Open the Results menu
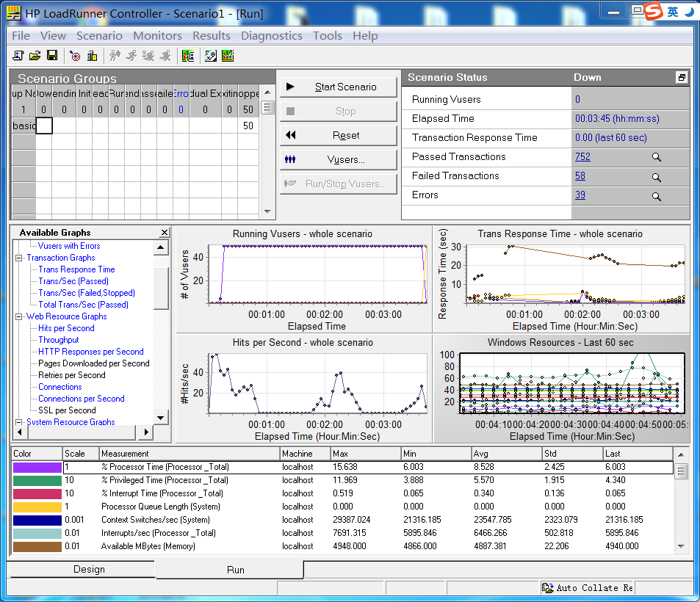This screenshot has width=700, height=602. tap(212, 36)
